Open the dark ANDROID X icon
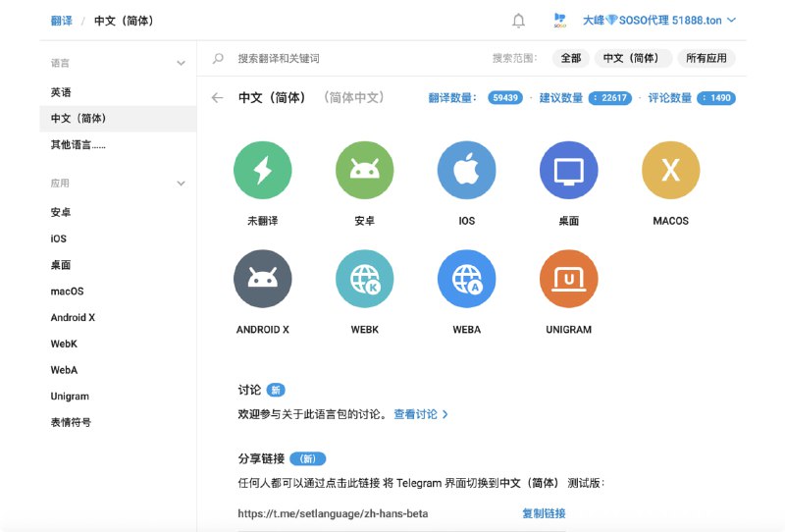 (262, 280)
